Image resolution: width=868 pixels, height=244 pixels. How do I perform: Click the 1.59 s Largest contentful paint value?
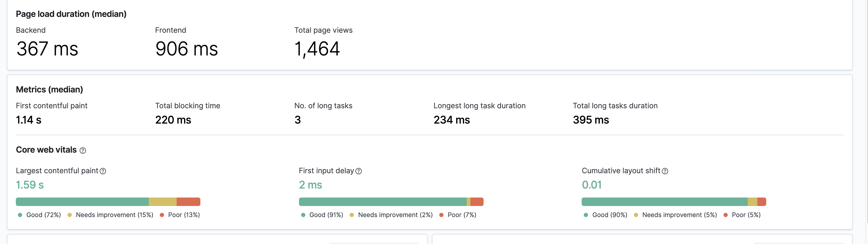tap(30, 185)
